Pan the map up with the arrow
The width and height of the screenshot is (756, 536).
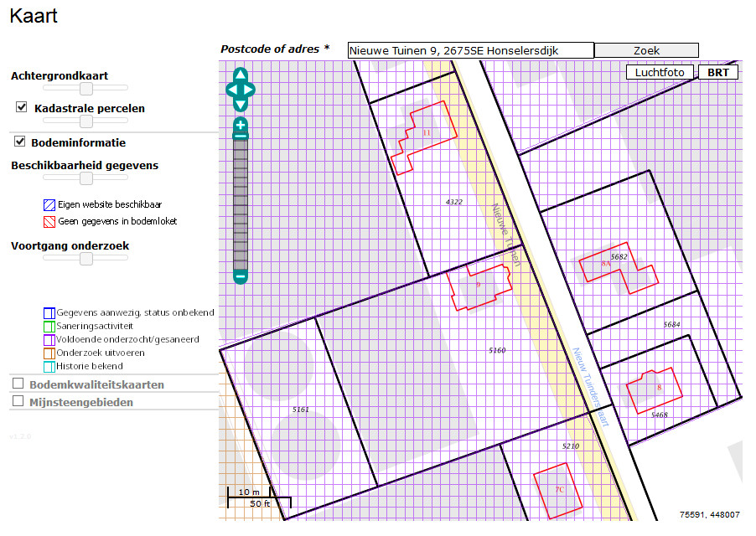pos(240,74)
